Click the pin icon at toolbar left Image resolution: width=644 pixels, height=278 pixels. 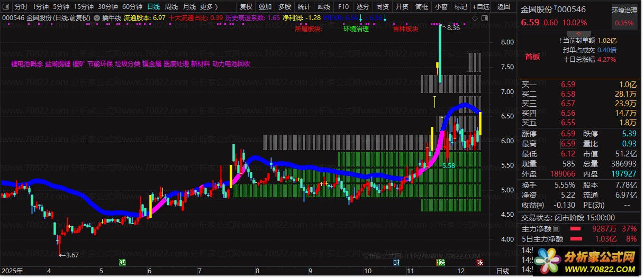tap(6, 7)
